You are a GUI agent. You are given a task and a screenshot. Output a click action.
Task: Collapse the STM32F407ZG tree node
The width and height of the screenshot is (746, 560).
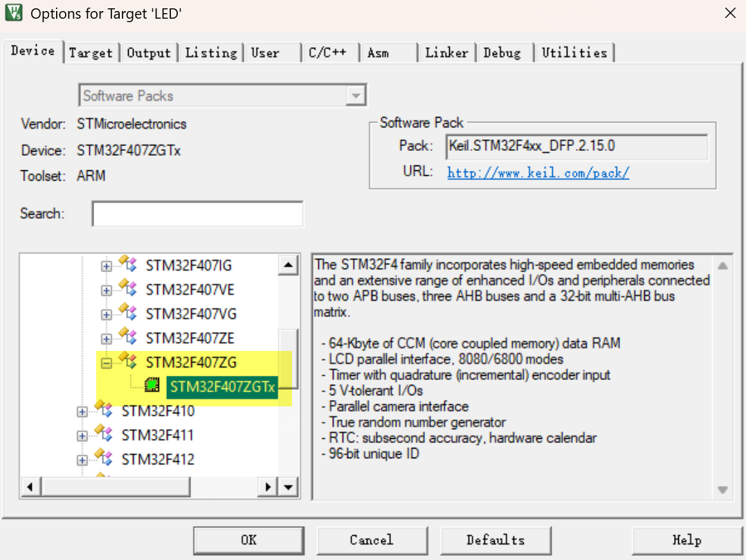point(107,363)
